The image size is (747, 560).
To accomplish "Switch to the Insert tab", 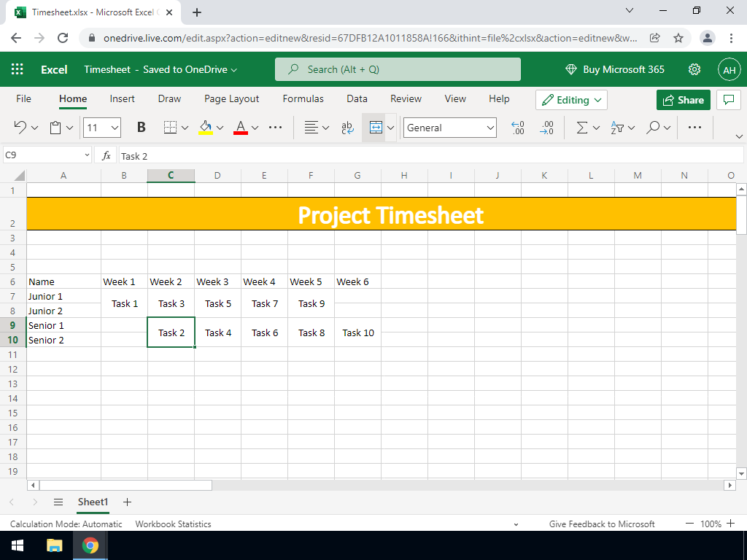I will [x=122, y=98].
